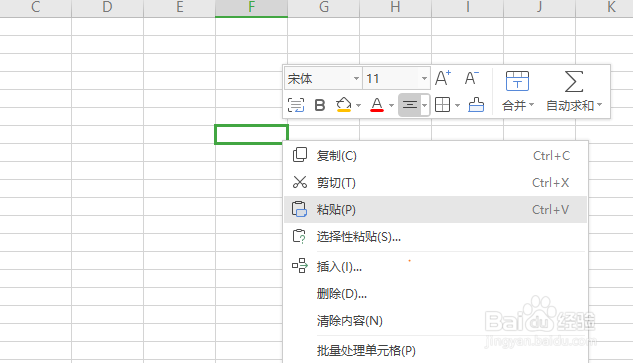Choose 剪切(T) from the context menu

tap(435, 183)
